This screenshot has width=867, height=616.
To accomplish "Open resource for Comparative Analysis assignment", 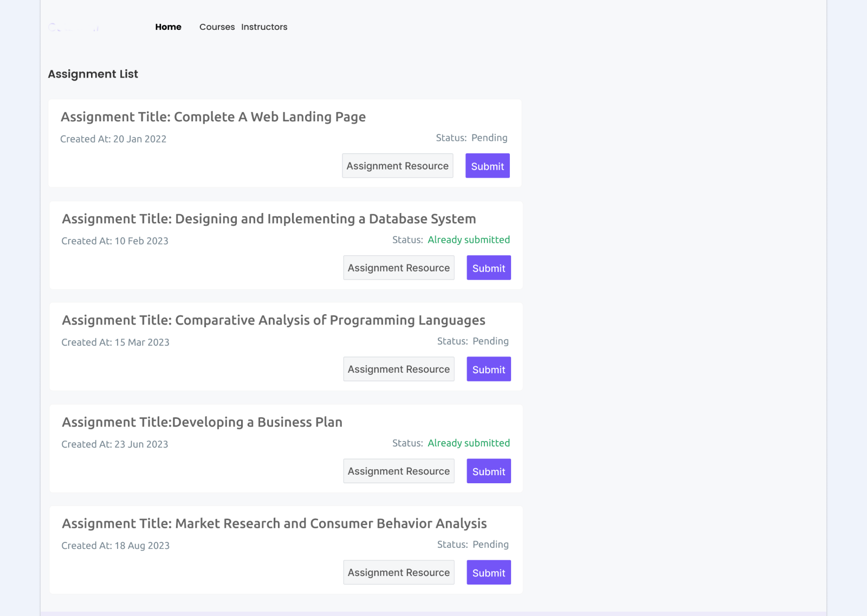I will [x=399, y=369].
